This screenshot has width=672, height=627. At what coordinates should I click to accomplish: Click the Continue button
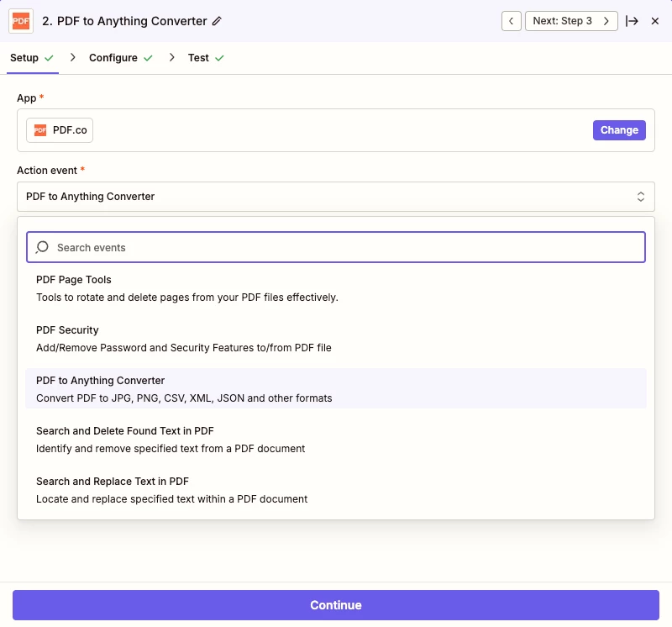click(335, 604)
